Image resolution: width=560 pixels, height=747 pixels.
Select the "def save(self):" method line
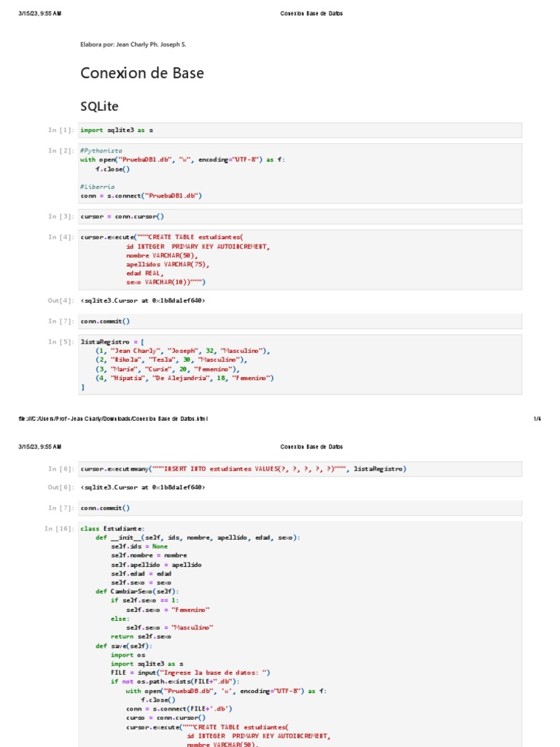pyautogui.click(x=124, y=646)
